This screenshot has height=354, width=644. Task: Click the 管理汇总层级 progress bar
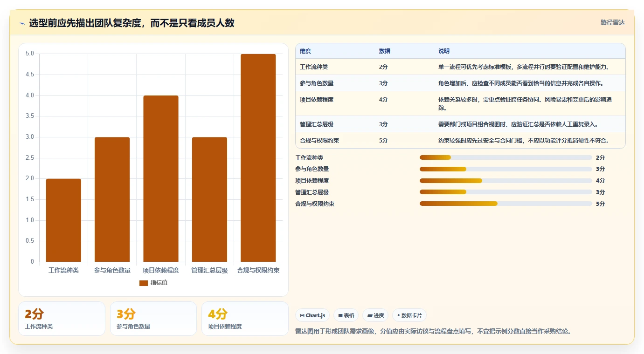[506, 192]
